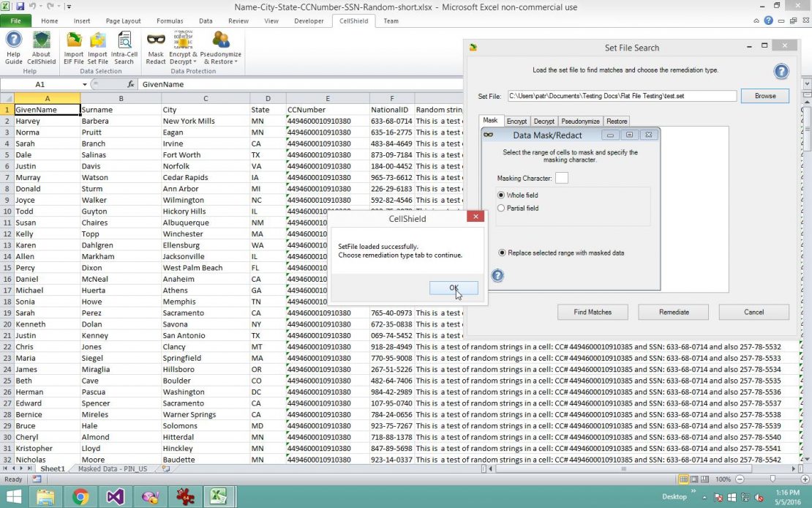The height and width of the screenshot is (508, 812).
Task: Open Visual Studio from the taskbar
Action: [115, 497]
